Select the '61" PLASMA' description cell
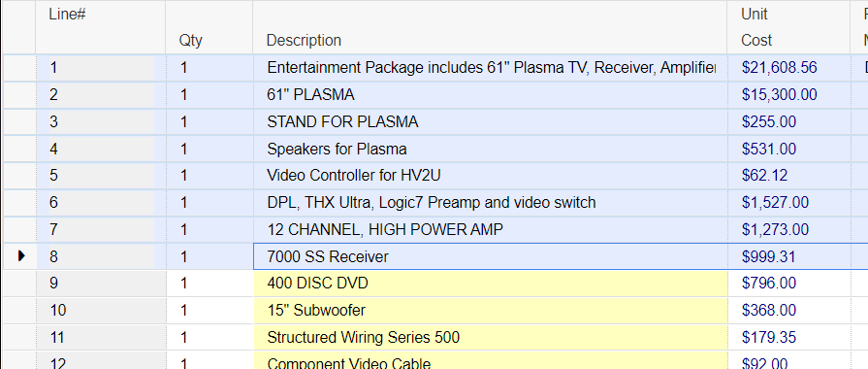Image resolution: width=868 pixels, height=369 pixels. click(x=490, y=95)
